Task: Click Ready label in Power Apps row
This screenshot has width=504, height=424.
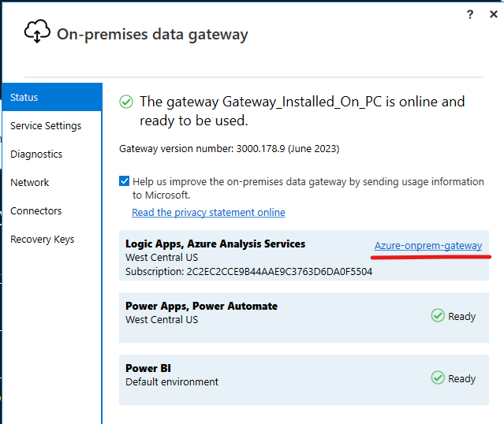Action: [x=462, y=316]
